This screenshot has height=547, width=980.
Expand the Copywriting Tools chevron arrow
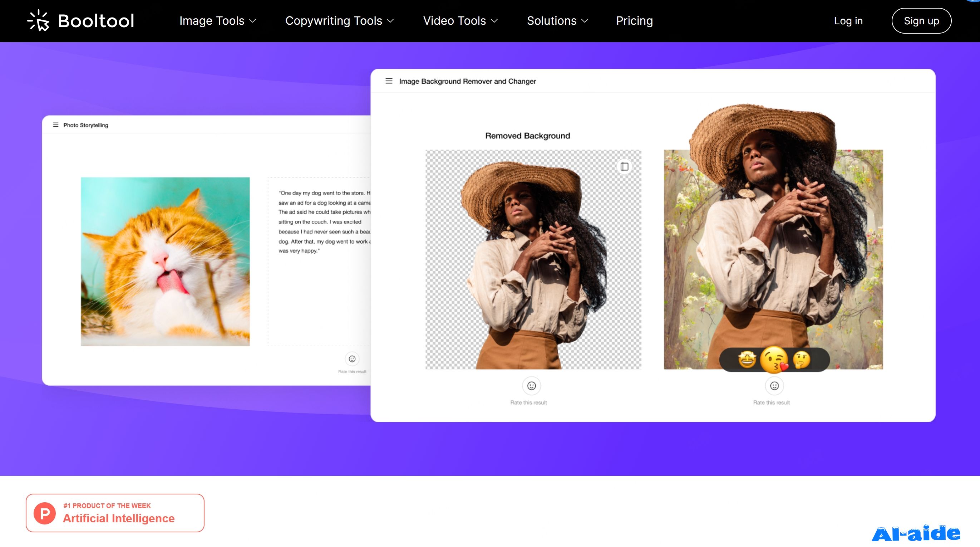(390, 21)
